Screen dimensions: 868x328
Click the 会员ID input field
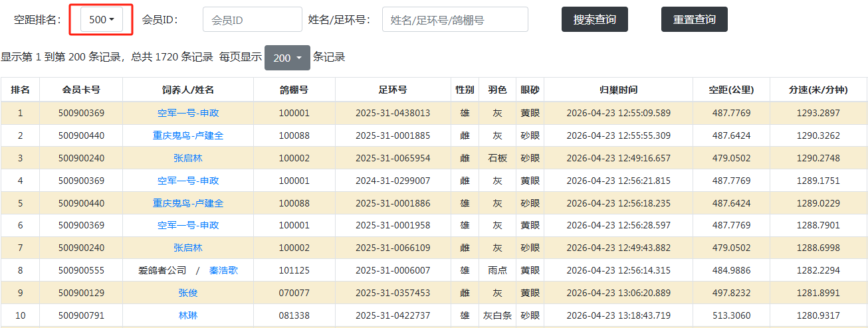click(x=252, y=20)
